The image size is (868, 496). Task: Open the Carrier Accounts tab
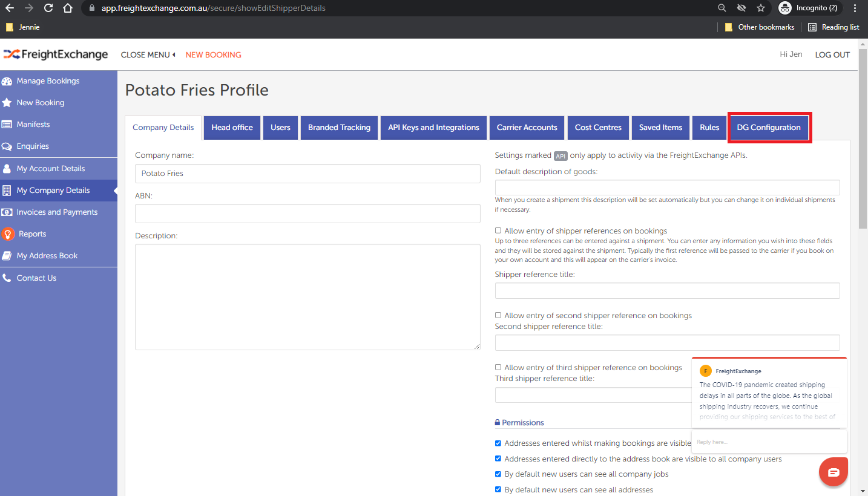point(527,128)
